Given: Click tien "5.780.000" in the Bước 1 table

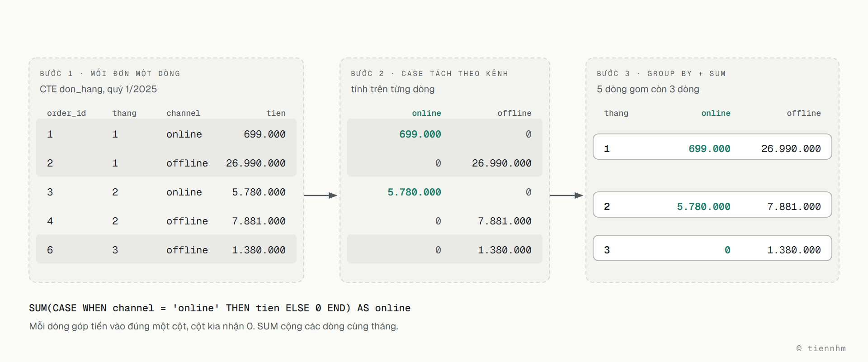Looking at the screenshot, I should pos(259,192).
